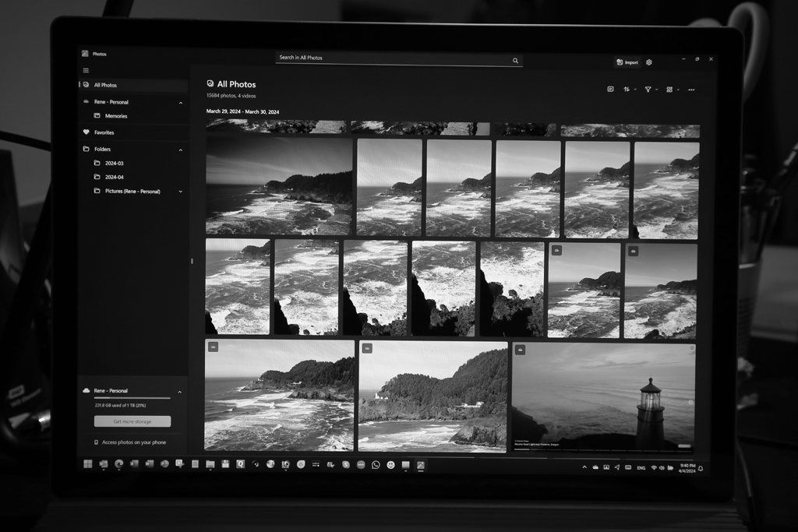Click the volume speaker tray icon

[662, 467]
